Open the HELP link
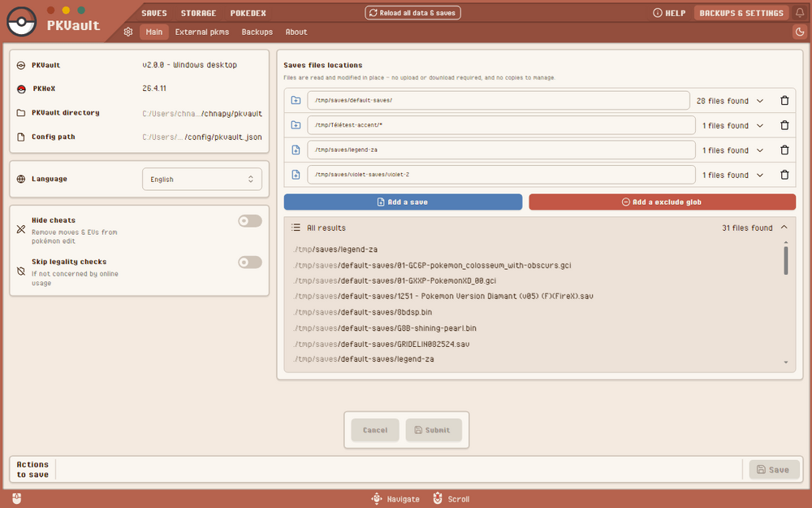 [x=669, y=13]
